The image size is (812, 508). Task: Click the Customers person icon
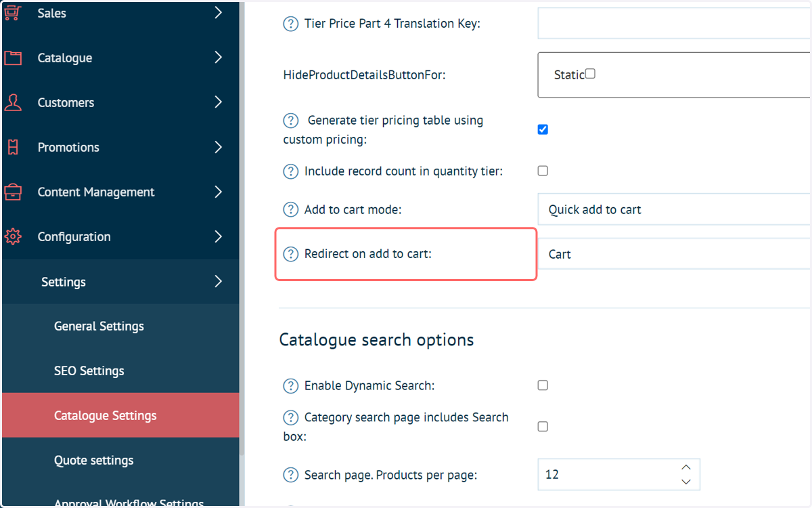tap(13, 103)
